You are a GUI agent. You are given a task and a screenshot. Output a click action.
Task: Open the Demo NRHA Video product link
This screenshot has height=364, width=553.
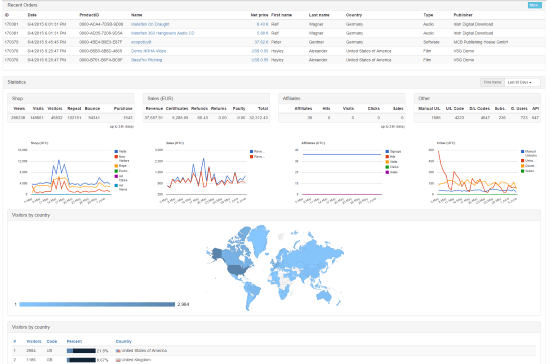[x=148, y=51]
